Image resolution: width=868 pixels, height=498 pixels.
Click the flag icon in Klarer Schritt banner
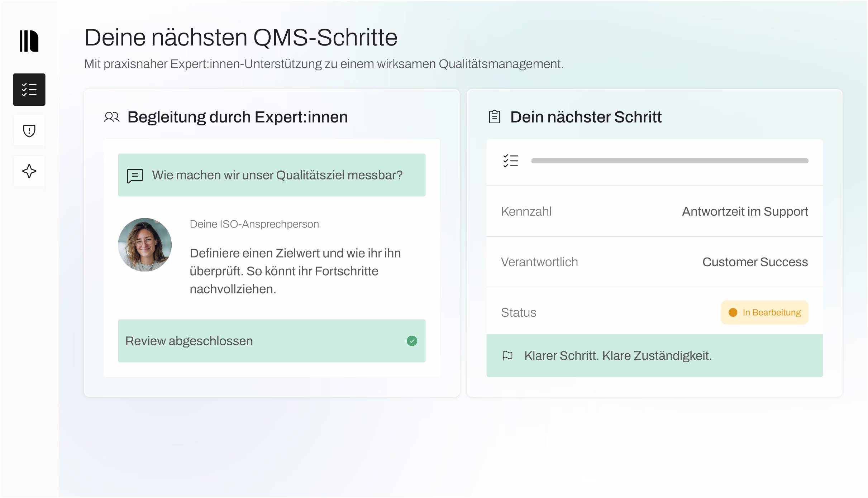coord(507,356)
